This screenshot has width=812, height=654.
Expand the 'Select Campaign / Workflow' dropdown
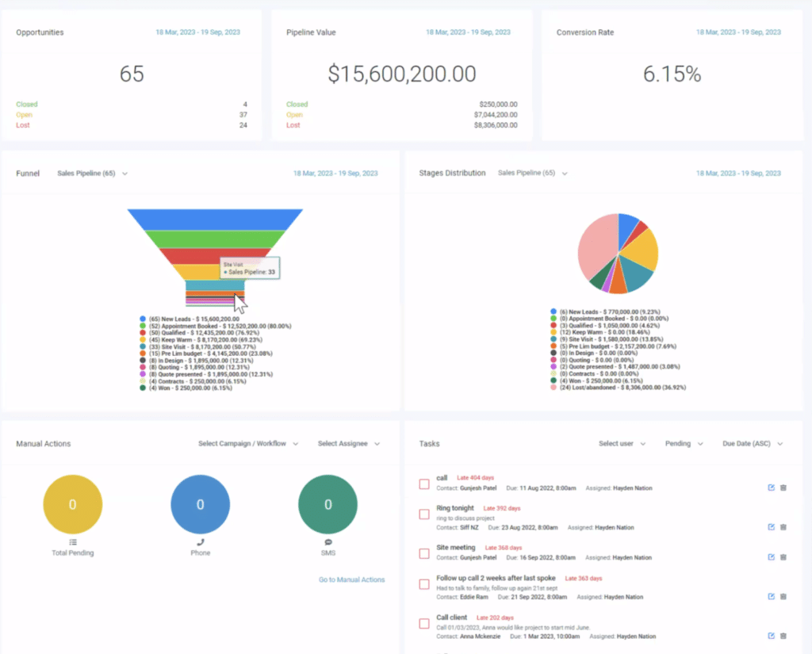click(248, 444)
